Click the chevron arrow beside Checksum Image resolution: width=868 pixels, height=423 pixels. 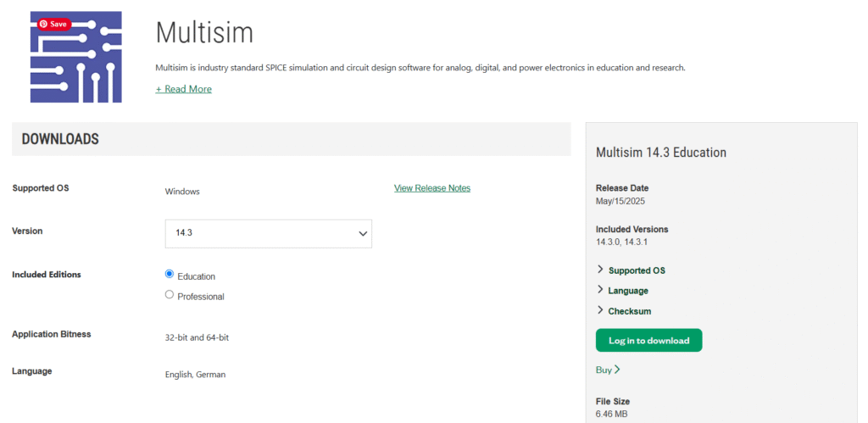[x=600, y=310]
